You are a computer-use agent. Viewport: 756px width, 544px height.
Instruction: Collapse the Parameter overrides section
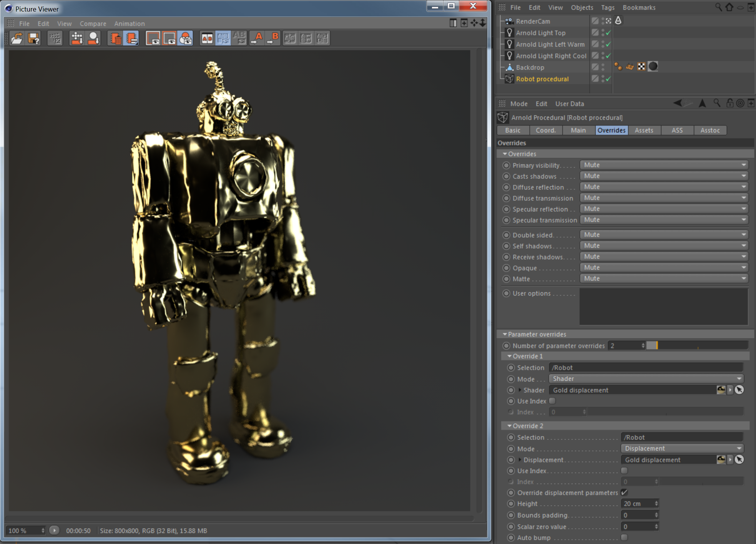[x=505, y=334]
